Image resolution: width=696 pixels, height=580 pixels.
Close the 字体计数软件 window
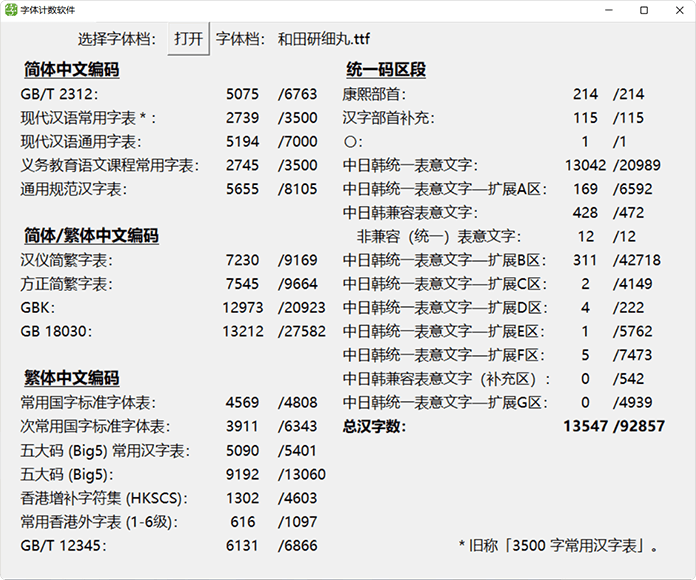pyautogui.click(x=679, y=10)
